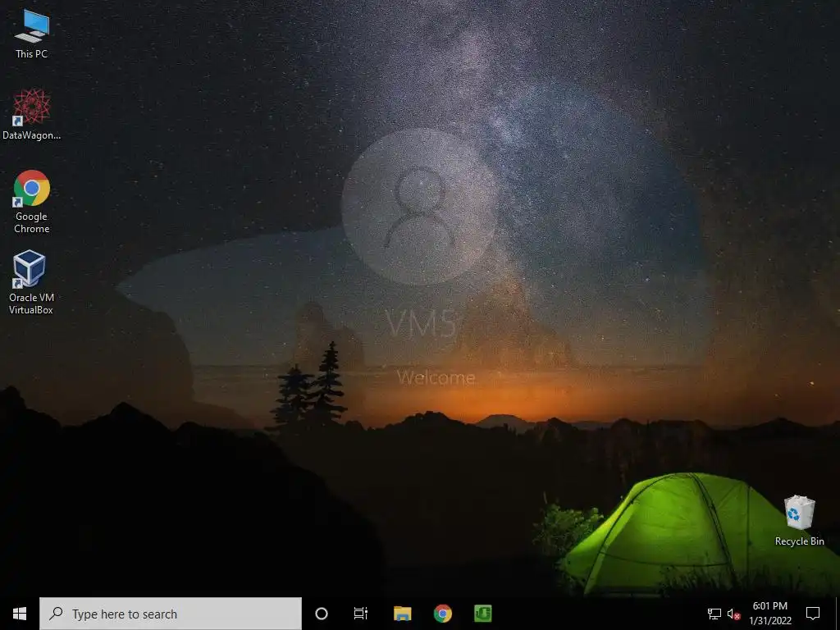
Task: Select the DataWagon desktop shortcut
Action: (32, 115)
